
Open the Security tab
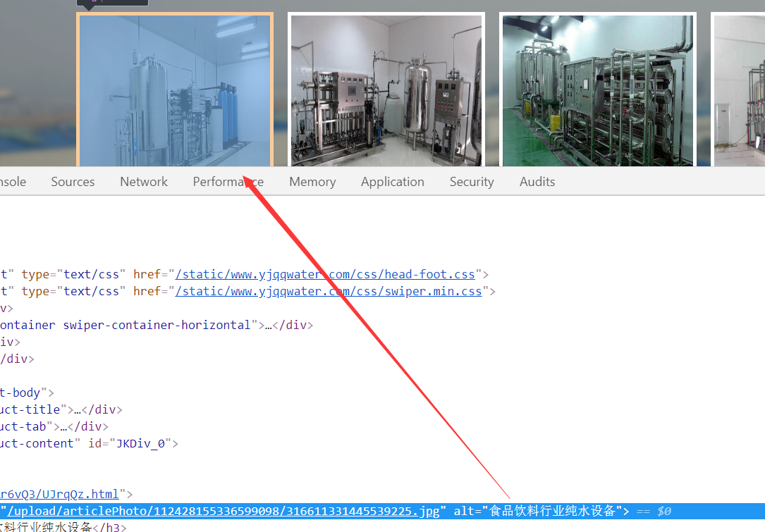coord(472,182)
